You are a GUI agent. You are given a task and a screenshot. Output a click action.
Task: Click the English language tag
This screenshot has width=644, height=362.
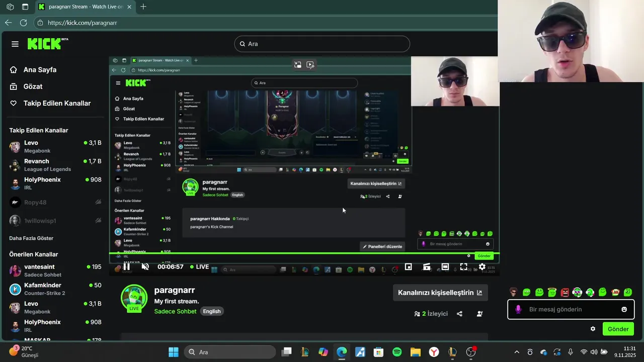pyautogui.click(x=212, y=311)
